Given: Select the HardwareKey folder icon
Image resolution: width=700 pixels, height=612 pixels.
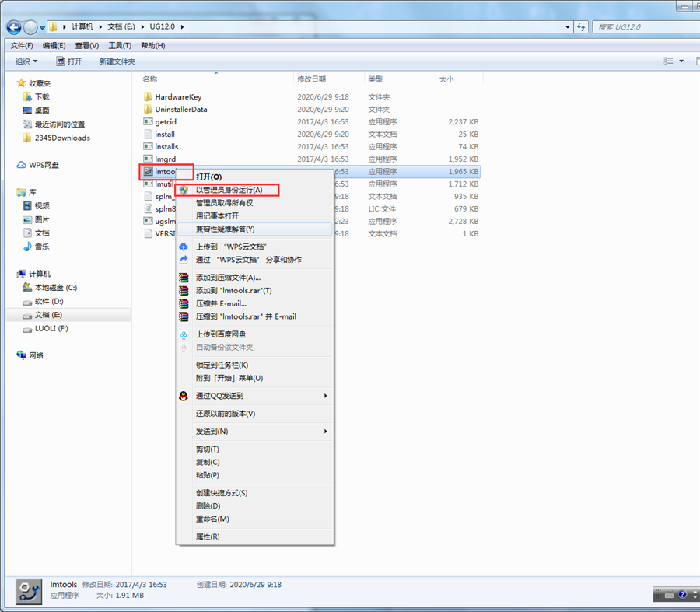Looking at the screenshot, I should pos(149,96).
